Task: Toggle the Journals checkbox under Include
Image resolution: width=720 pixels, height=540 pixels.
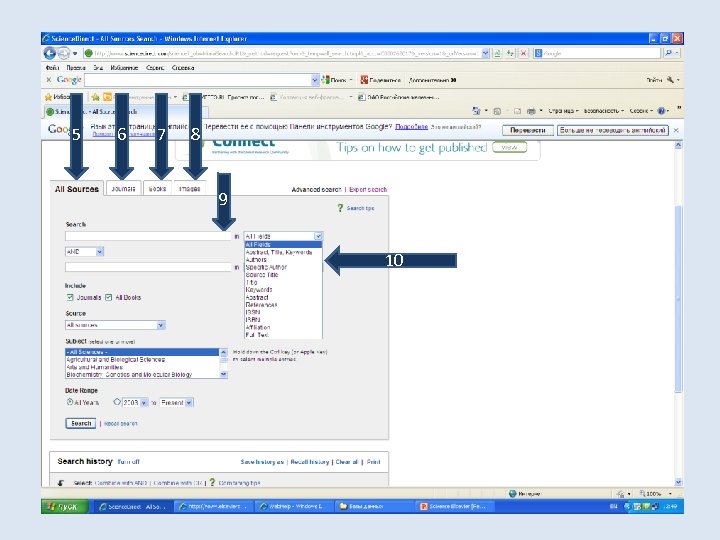Action: click(x=70, y=298)
